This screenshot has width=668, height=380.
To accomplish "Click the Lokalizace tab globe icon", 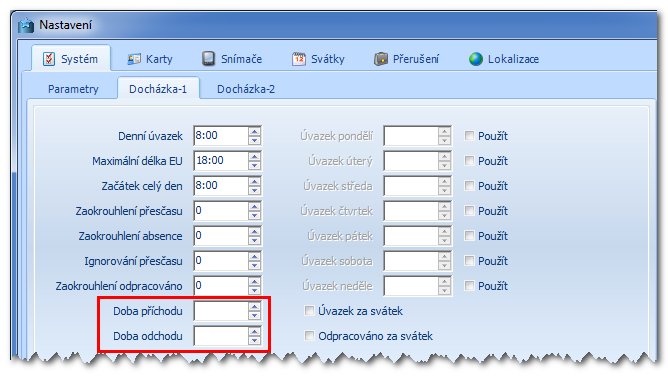I will 476,59.
